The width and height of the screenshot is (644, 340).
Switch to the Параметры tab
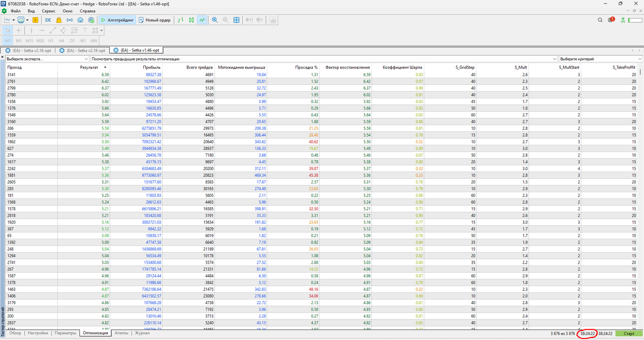coord(65,333)
